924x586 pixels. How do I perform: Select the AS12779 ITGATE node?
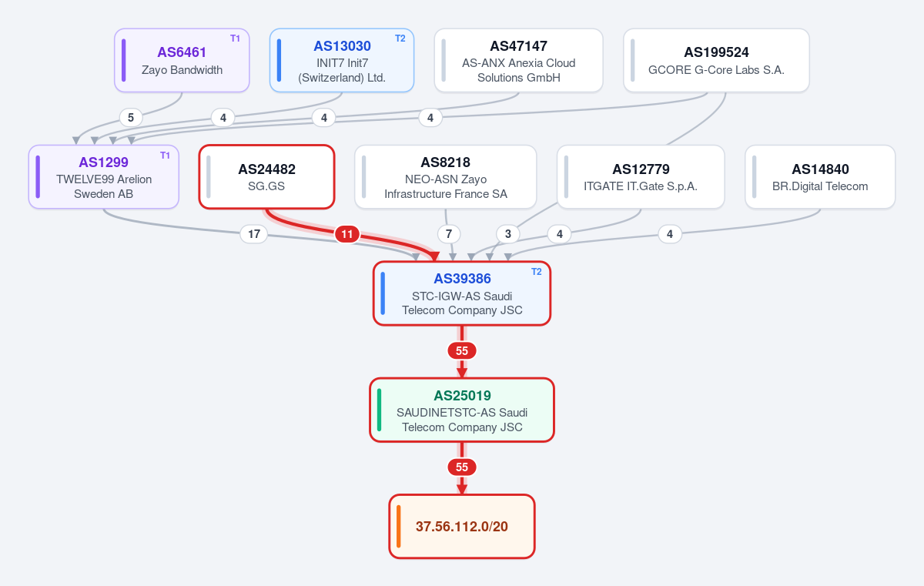[641, 176]
